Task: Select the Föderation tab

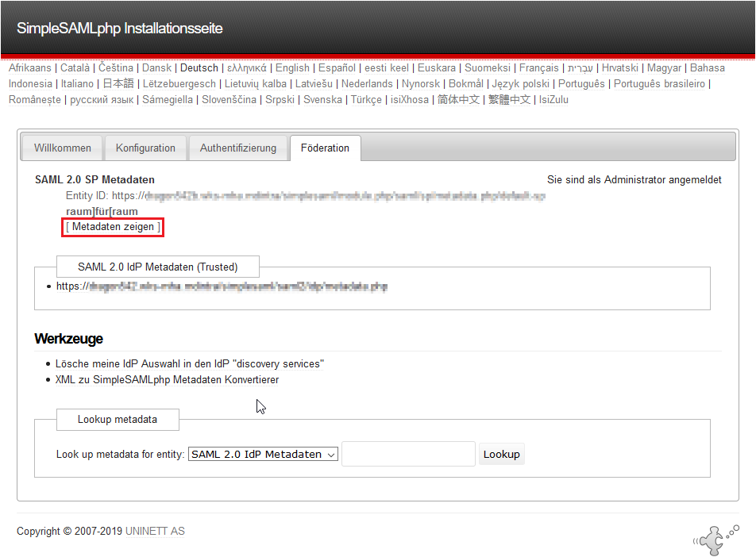Action: 325,148
